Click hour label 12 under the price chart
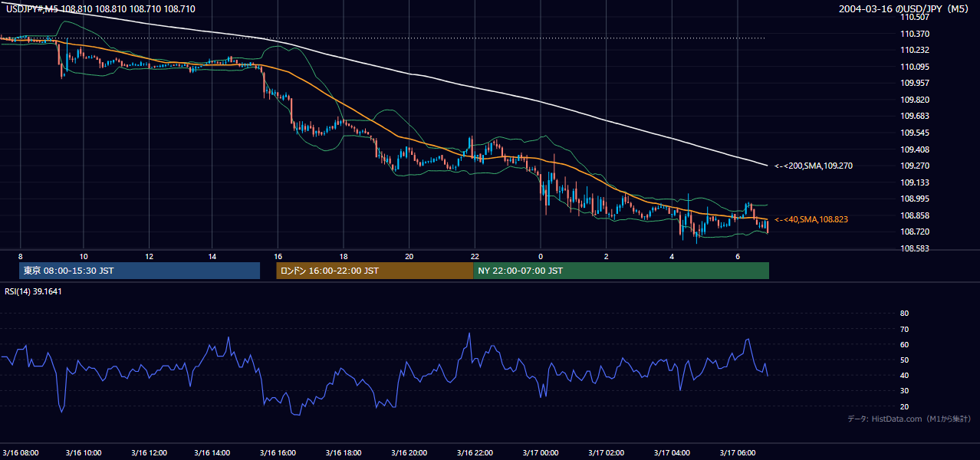Screen dimensions: 980x460 (149, 256)
